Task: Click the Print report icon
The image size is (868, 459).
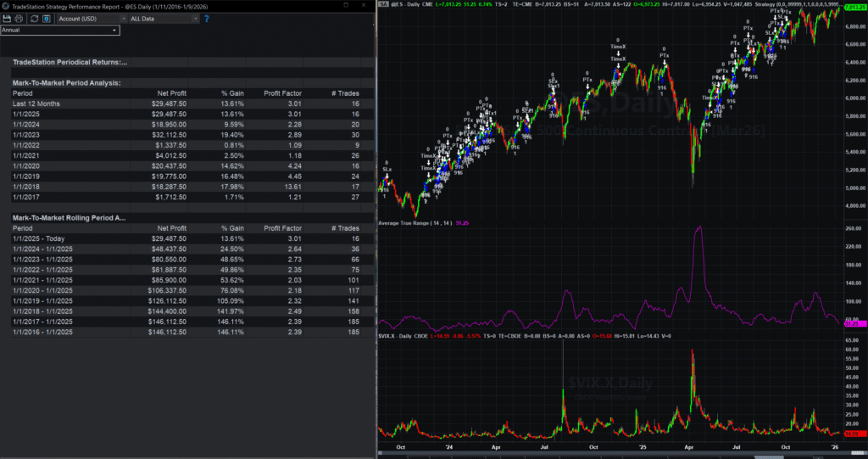Action: (18, 18)
